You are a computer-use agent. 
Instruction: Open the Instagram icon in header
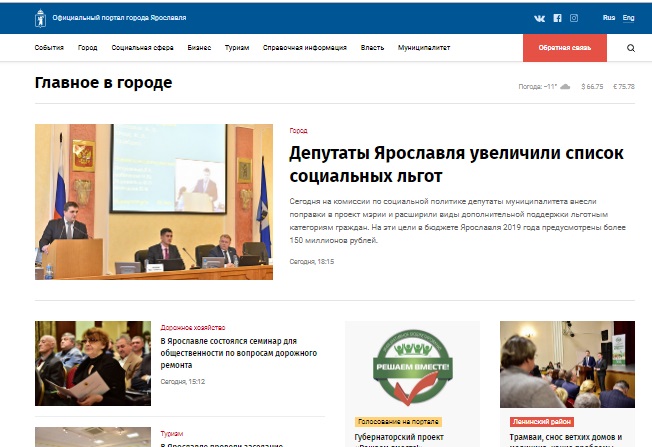(574, 18)
